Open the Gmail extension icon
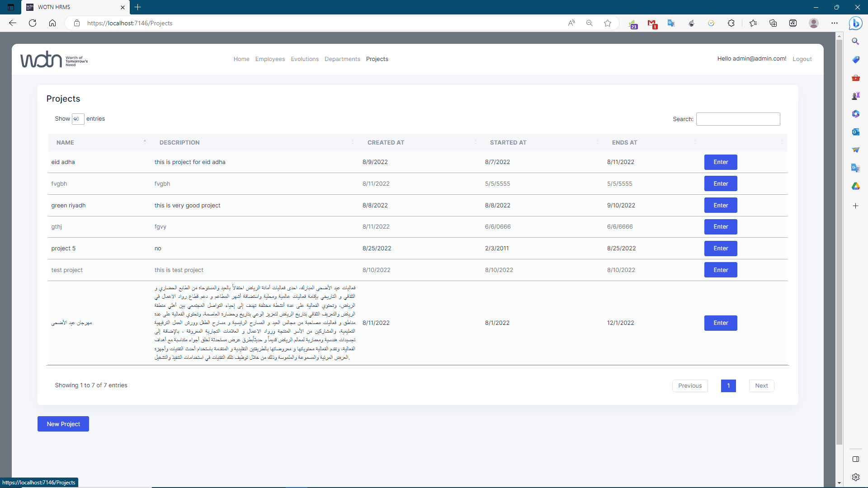Image resolution: width=868 pixels, height=488 pixels. 652,23
